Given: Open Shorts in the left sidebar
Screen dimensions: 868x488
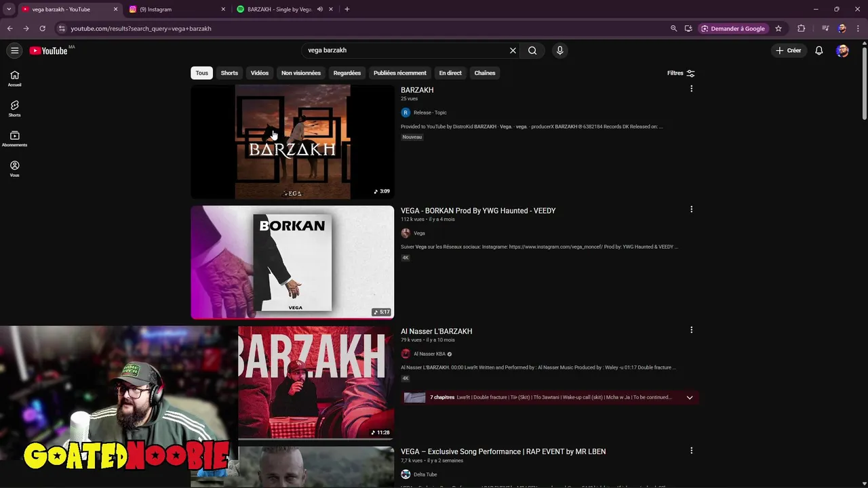Looking at the screenshot, I should click(x=14, y=108).
